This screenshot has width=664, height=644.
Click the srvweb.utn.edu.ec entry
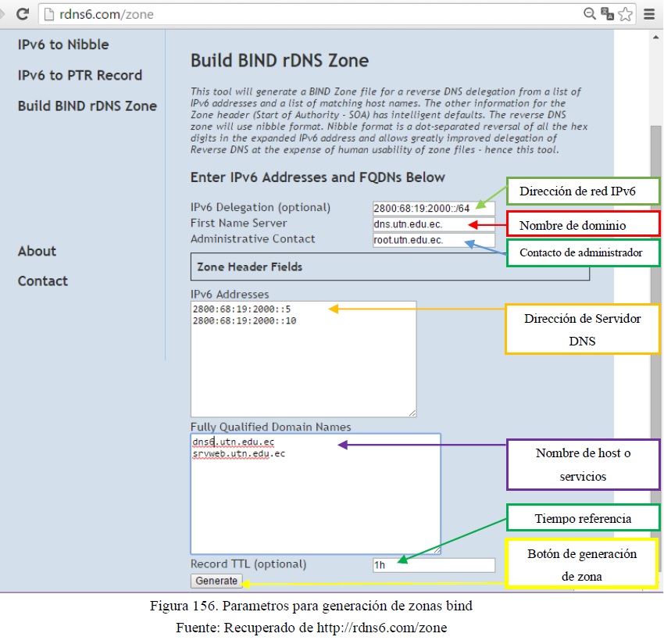(x=239, y=454)
